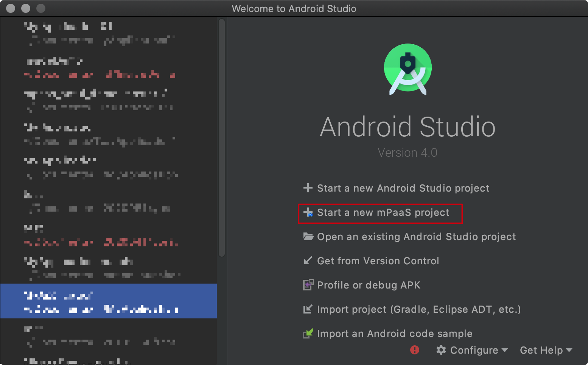Open the blue highlighted recent project entry
This screenshot has width=588, height=365.
pos(108,301)
